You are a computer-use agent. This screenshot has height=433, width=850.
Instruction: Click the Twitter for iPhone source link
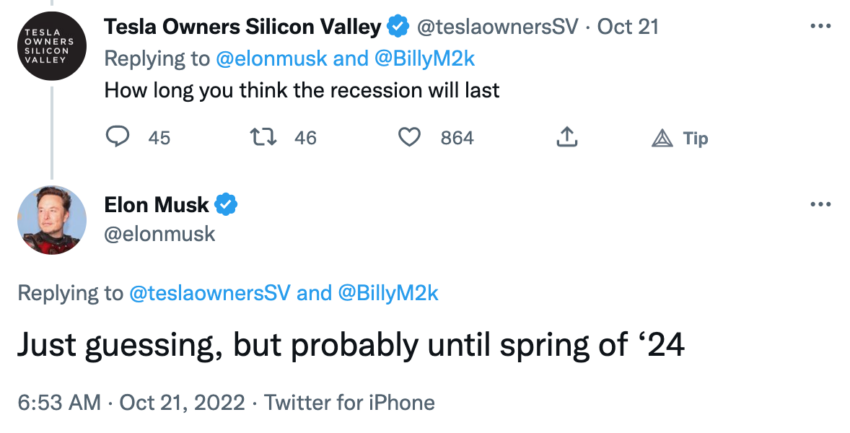point(351,403)
